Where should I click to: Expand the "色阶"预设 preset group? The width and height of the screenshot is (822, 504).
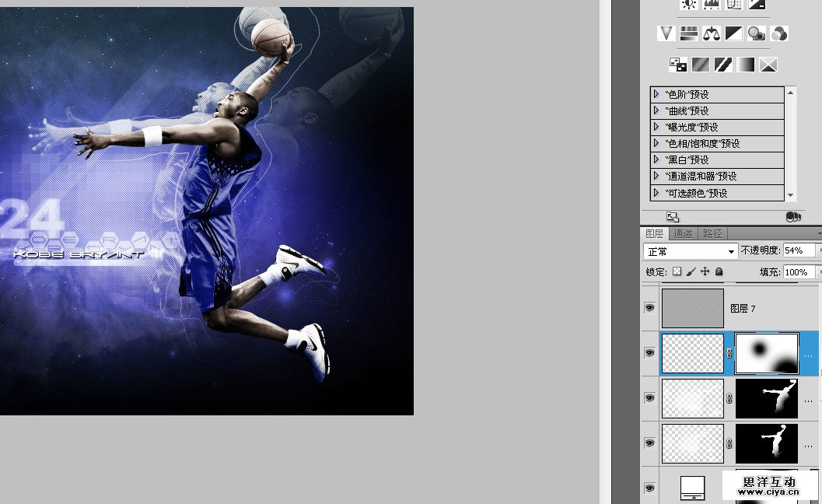(x=657, y=94)
